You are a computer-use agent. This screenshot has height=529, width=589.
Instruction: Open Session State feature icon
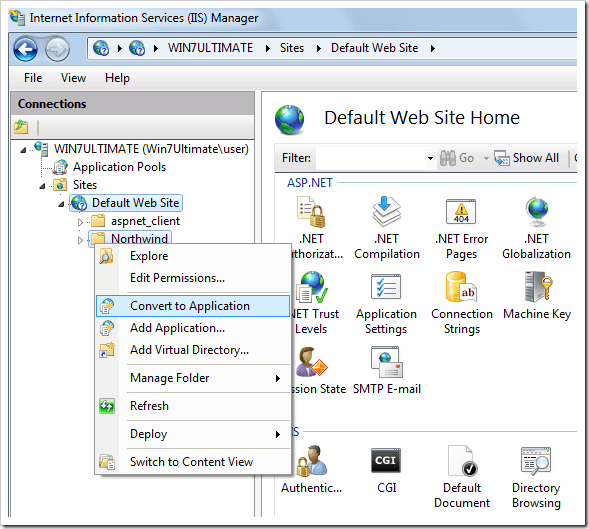pos(312,362)
